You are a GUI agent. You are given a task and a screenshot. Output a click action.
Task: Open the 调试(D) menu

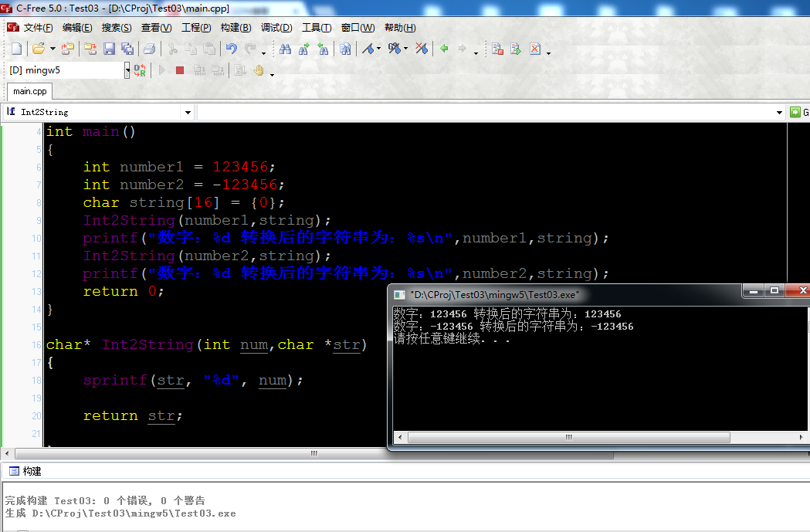pyautogui.click(x=276, y=28)
